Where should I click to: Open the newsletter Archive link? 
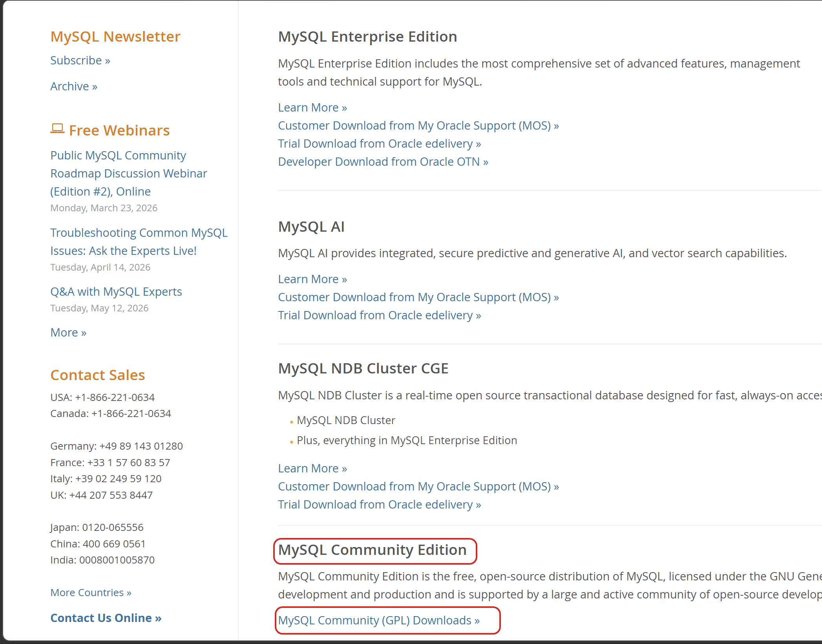click(x=74, y=86)
